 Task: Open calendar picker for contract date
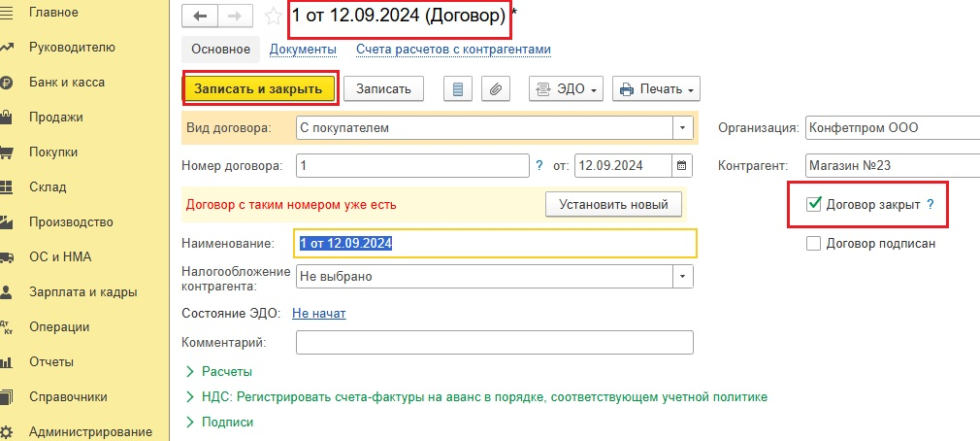[x=681, y=166]
